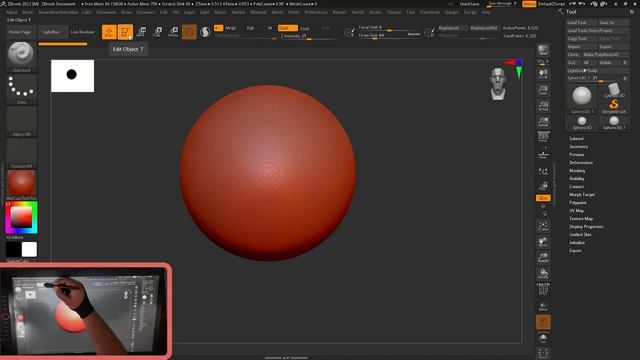Toggle the Mrgb mode
This screenshot has height=360, width=640.
(231, 28)
